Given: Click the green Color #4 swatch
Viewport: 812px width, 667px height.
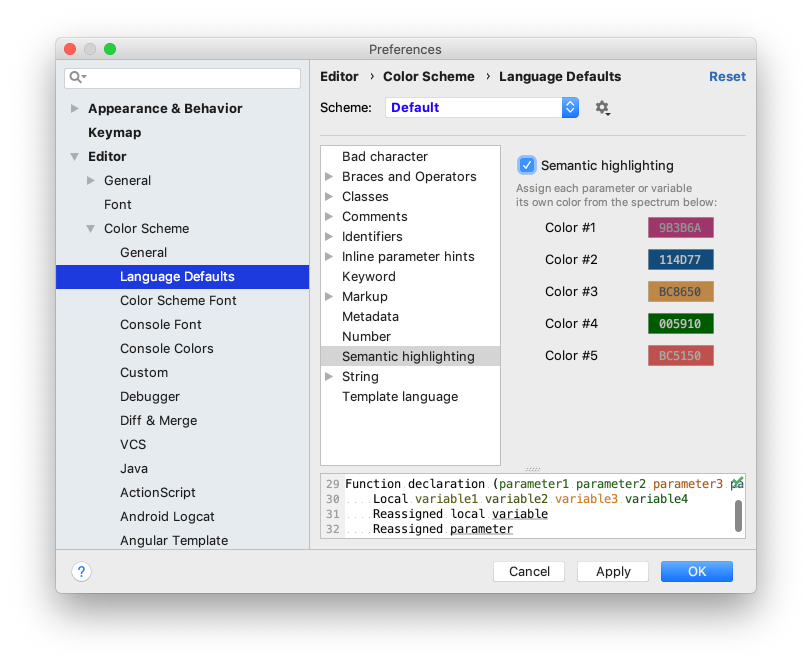Looking at the screenshot, I should click(680, 323).
